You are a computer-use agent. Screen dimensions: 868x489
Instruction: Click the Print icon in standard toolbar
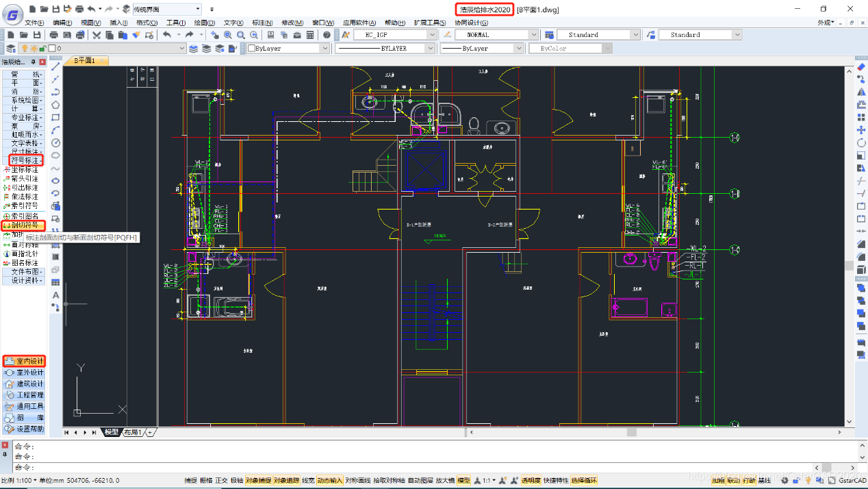(x=53, y=35)
